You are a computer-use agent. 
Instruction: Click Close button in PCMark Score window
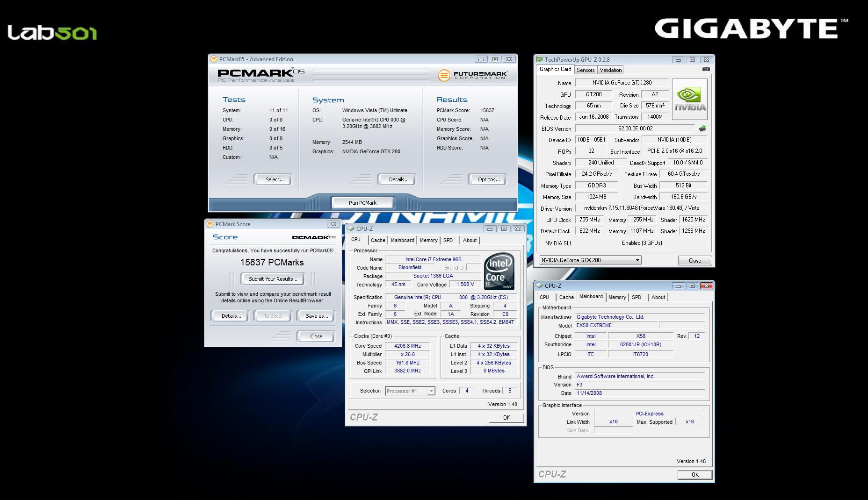tap(316, 336)
